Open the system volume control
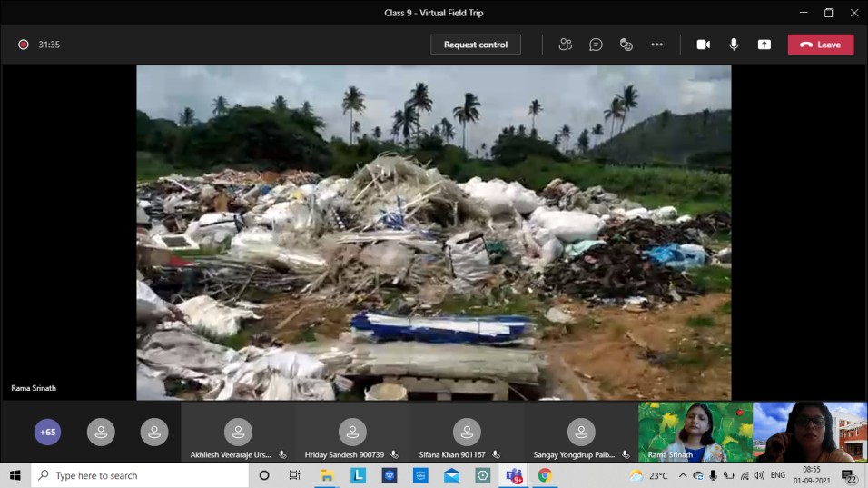868x488 pixels. pos(759,475)
